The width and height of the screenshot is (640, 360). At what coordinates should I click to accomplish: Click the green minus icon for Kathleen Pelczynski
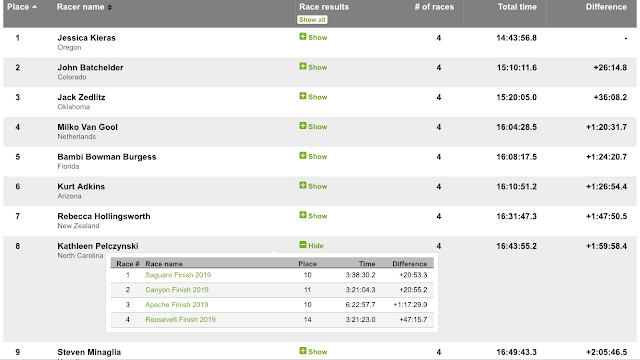tap(302, 245)
